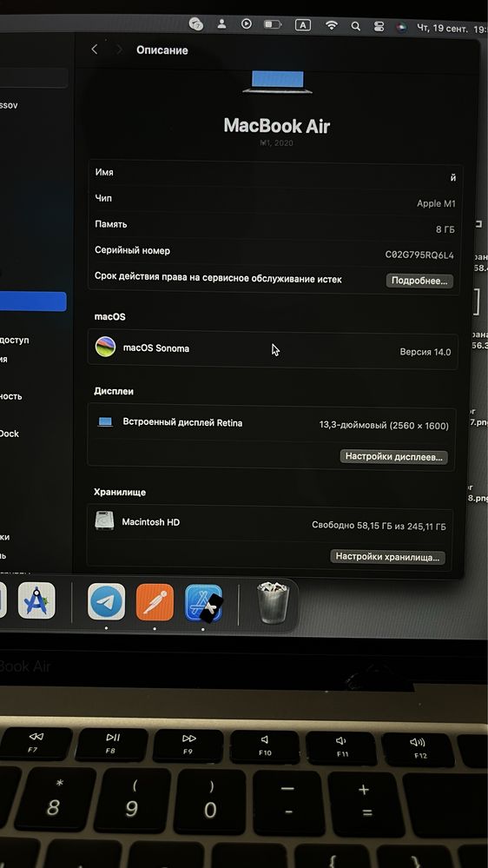Launch Postman from the Dock
This screenshot has width=488, height=868.
[x=155, y=602]
